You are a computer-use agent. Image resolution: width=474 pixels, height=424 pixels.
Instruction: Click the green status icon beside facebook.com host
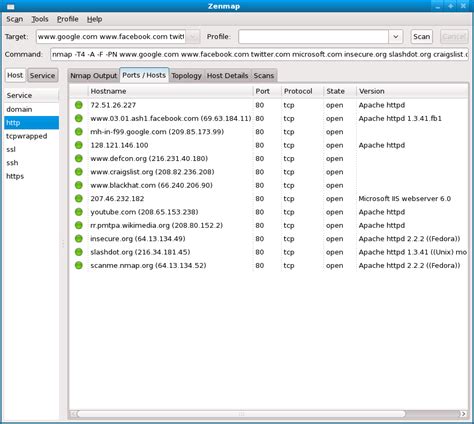point(79,118)
